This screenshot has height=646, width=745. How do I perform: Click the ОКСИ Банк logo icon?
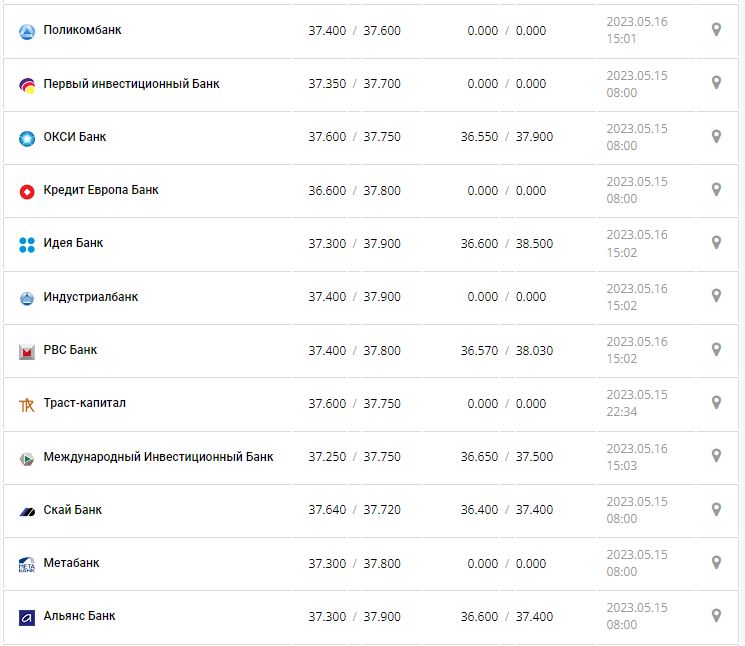coord(27,138)
